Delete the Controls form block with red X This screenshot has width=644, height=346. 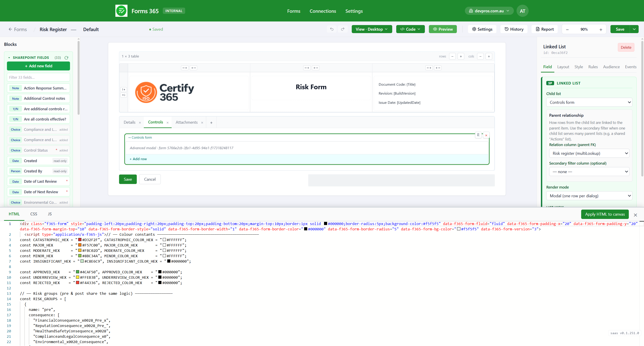pos(486,135)
